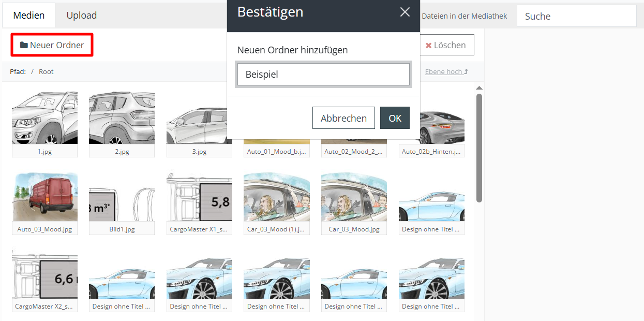The width and height of the screenshot is (644, 321).
Task: Cancel dialog with Abbrechen button
Action: pyautogui.click(x=343, y=118)
